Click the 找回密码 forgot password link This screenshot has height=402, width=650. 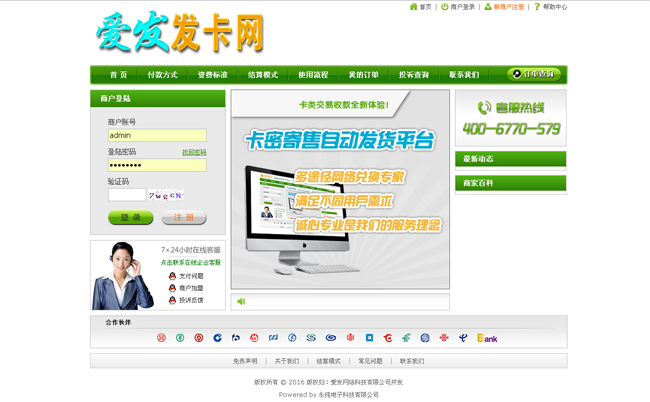[x=194, y=152]
